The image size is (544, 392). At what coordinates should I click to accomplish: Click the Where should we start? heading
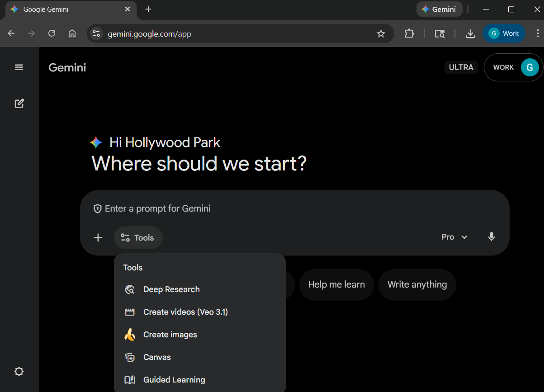199,164
